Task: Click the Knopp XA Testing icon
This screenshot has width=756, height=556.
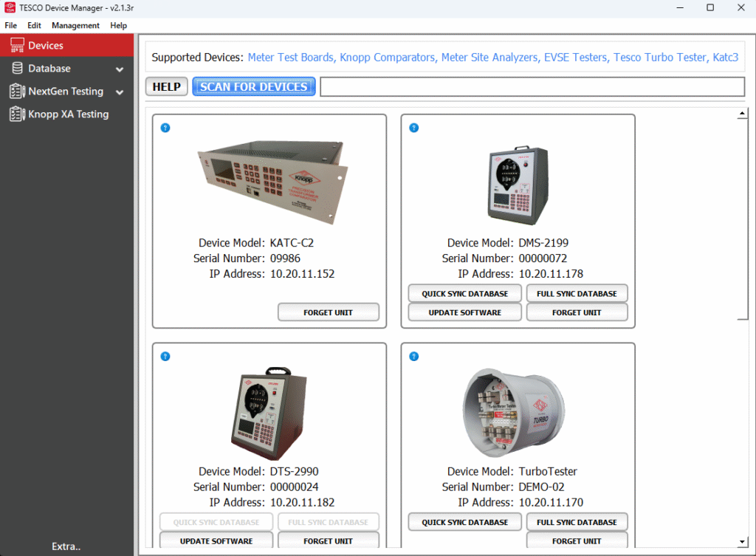Action: (x=16, y=114)
